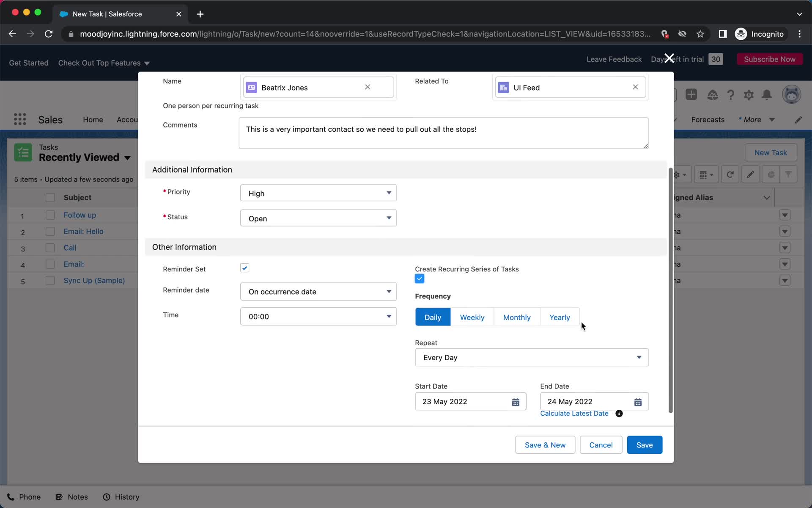Click the Calculate Latest Date link

(574, 414)
